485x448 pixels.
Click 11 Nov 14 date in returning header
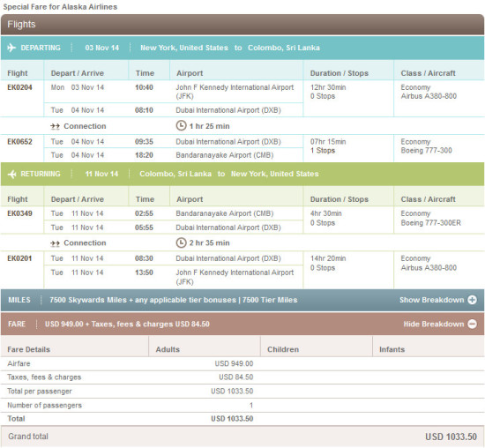(101, 174)
